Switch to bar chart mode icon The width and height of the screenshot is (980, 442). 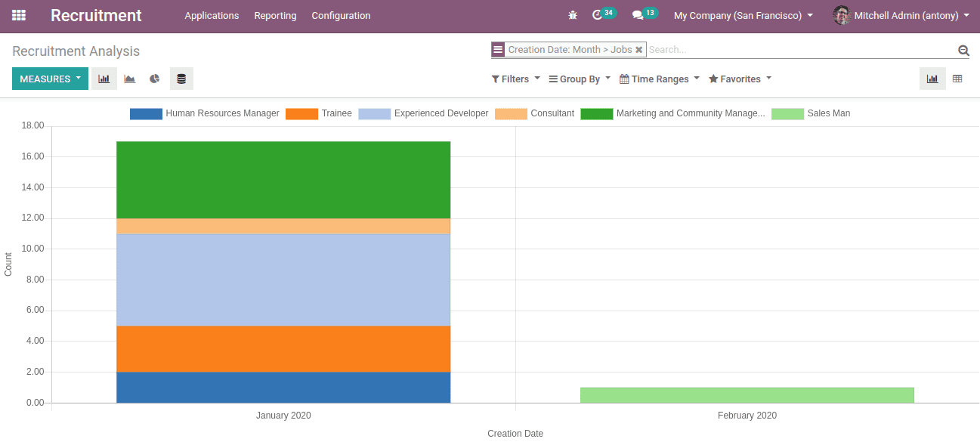coord(104,79)
